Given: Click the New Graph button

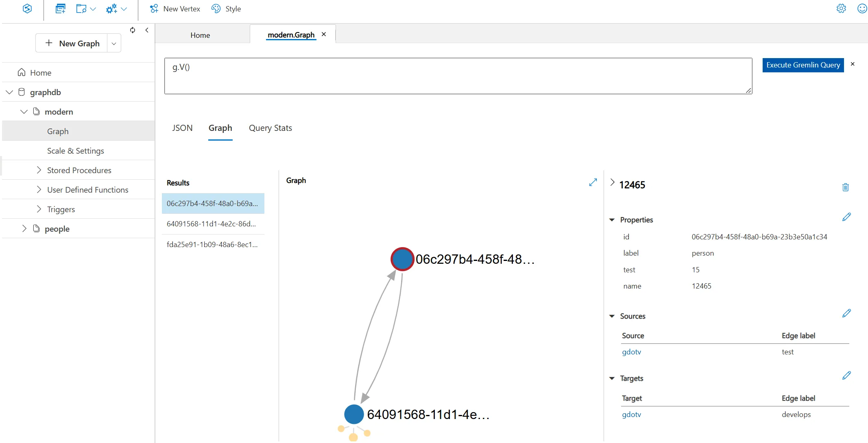Looking at the screenshot, I should click(72, 43).
